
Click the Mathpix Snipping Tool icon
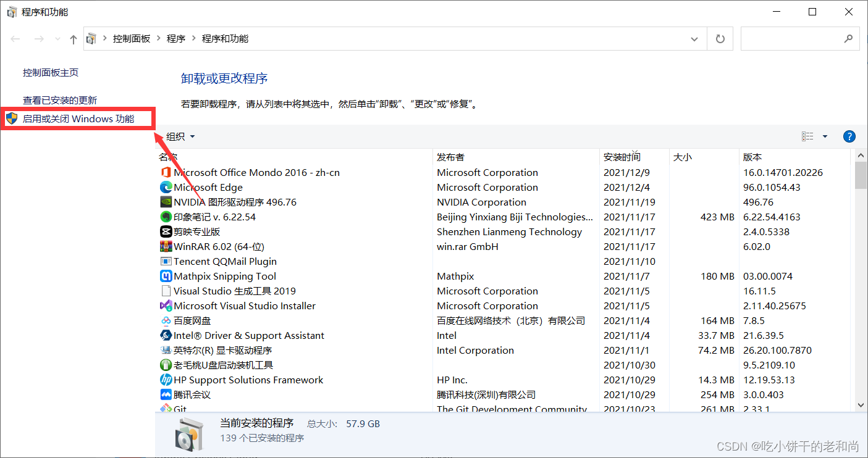point(166,276)
